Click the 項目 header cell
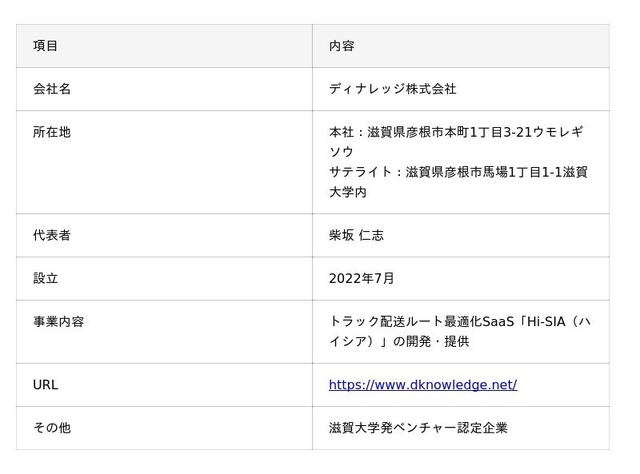Viewport: 640px width, 474px height. coord(164,46)
